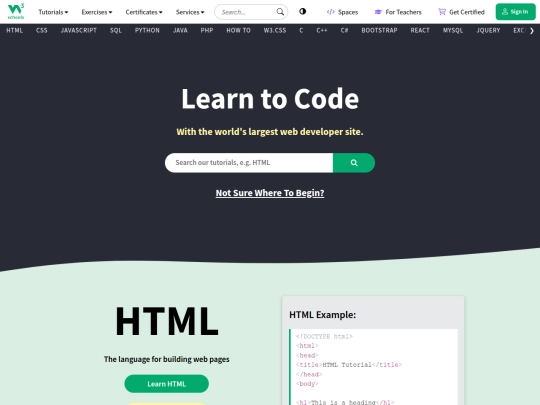Select JAVA in the topic bar
The height and width of the screenshot is (405, 540).
[180, 30]
